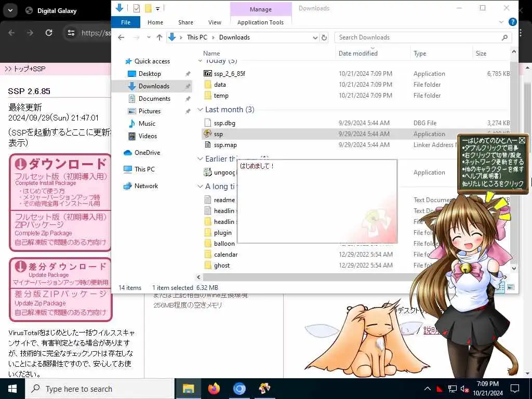Select the ssp.dbg file icon
The width and height of the screenshot is (532, 399).
point(208,123)
